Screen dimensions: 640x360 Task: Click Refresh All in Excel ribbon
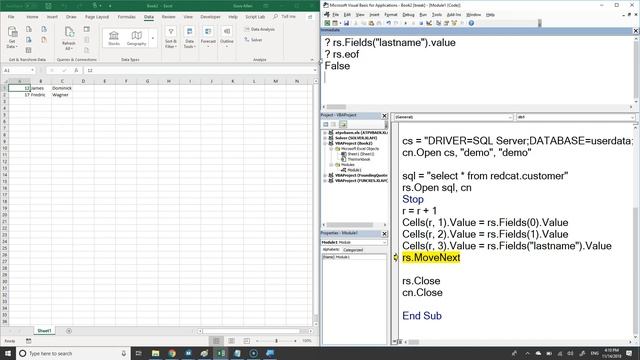[x=69, y=38]
